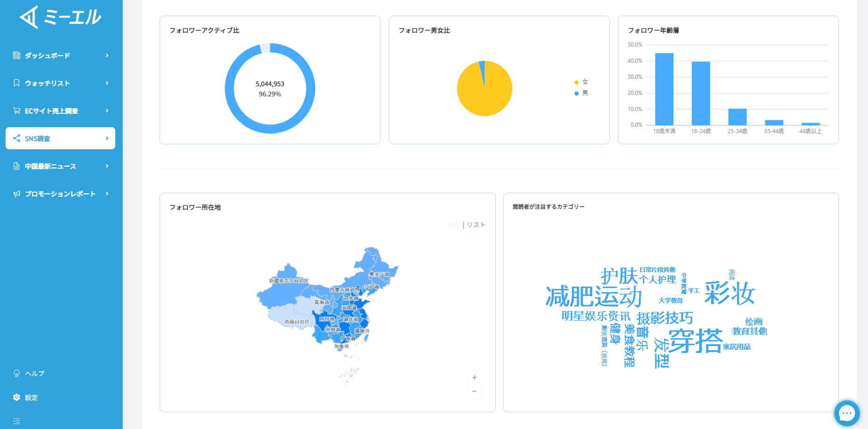
Task: Click the word 发型 in the word cloud
Action: coord(662,353)
